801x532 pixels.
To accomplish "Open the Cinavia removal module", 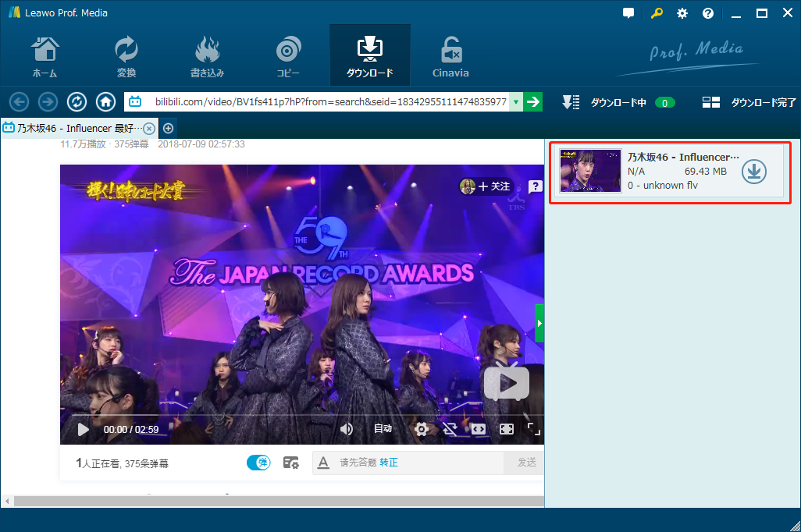I will pos(450,56).
